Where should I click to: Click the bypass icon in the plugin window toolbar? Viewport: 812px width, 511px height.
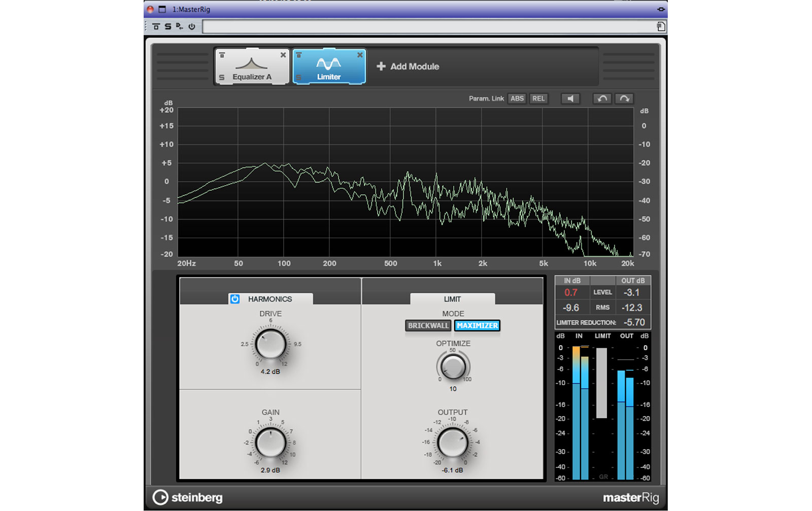(156, 26)
